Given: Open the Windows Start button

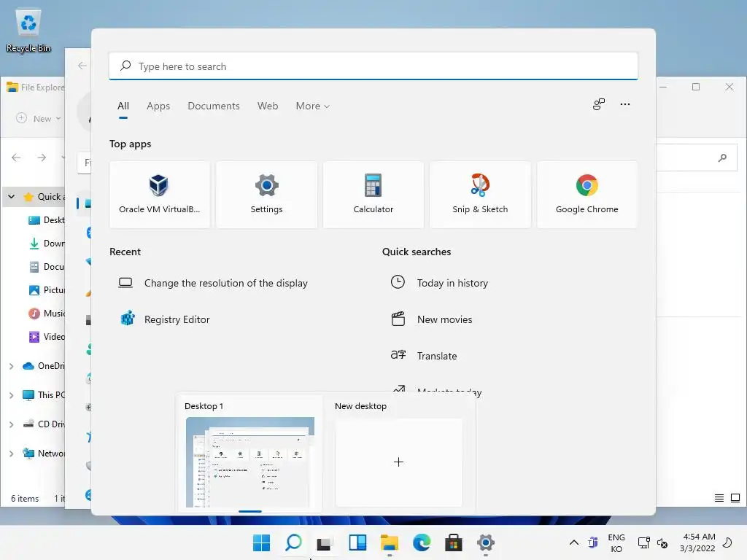Looking at the screenshot, I should (x=261, y=542).
